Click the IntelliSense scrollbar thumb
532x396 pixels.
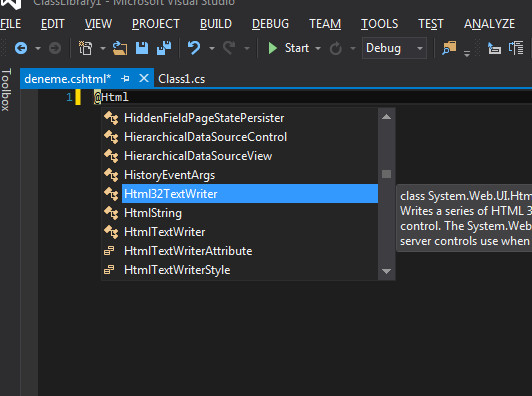[386, 174]
